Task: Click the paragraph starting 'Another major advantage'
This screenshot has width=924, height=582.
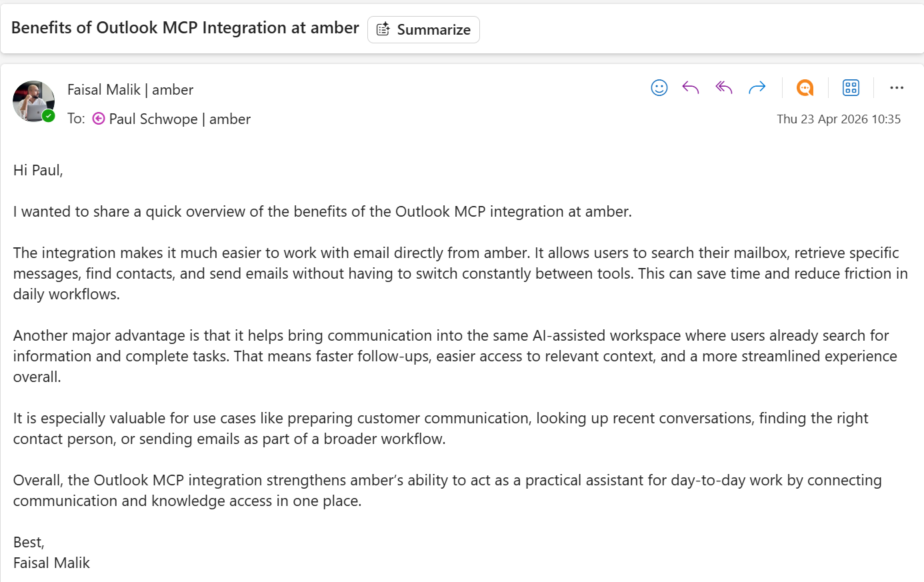Action: pyautogui.click(x=455, y=356)
